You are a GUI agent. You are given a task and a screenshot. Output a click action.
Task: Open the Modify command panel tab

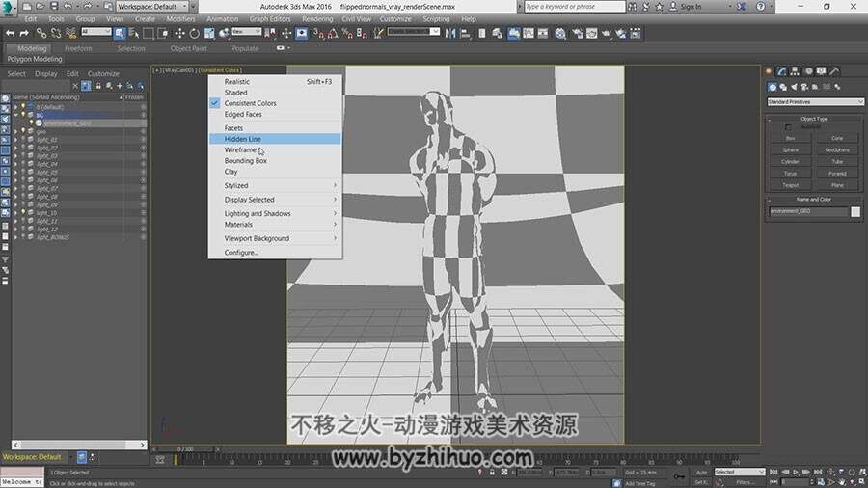point(781,70)
